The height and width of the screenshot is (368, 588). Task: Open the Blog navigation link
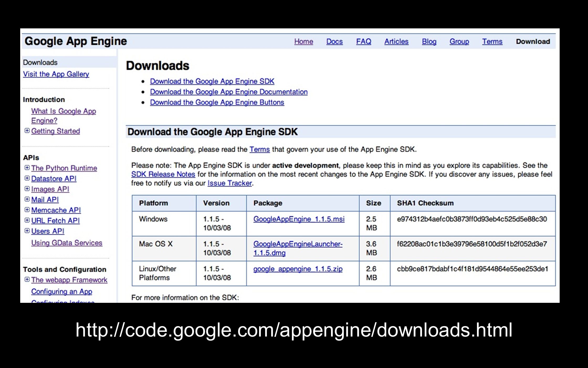[429, 42]
